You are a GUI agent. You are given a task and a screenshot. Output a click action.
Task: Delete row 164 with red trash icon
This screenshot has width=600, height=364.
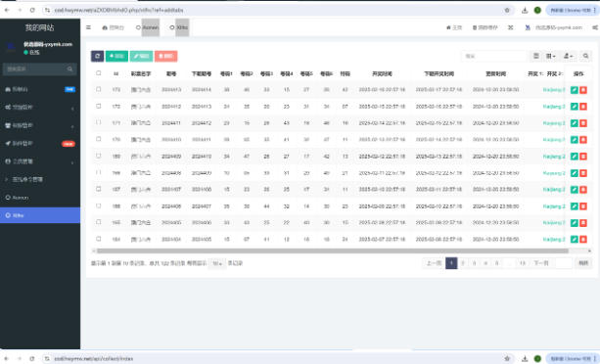pyautogui.click(x=583, y=240)
